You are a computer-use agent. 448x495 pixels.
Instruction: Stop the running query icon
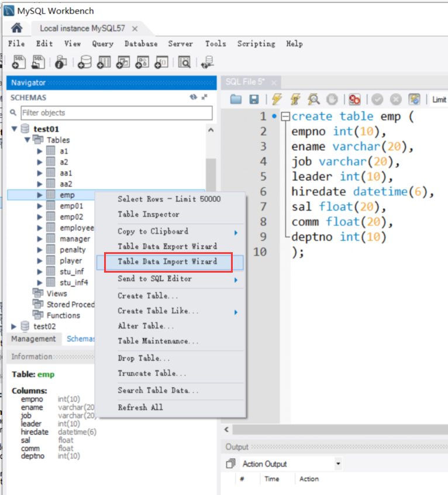point(332,99)
